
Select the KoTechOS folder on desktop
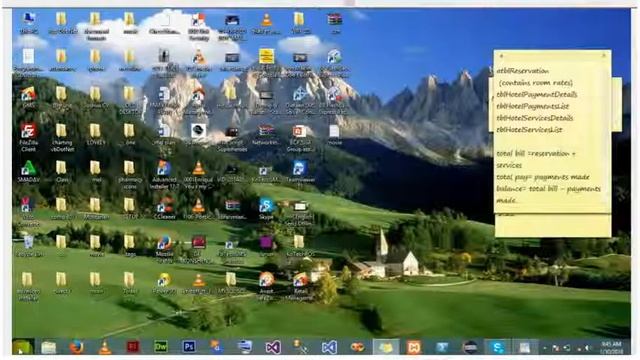tap(300, 246)
